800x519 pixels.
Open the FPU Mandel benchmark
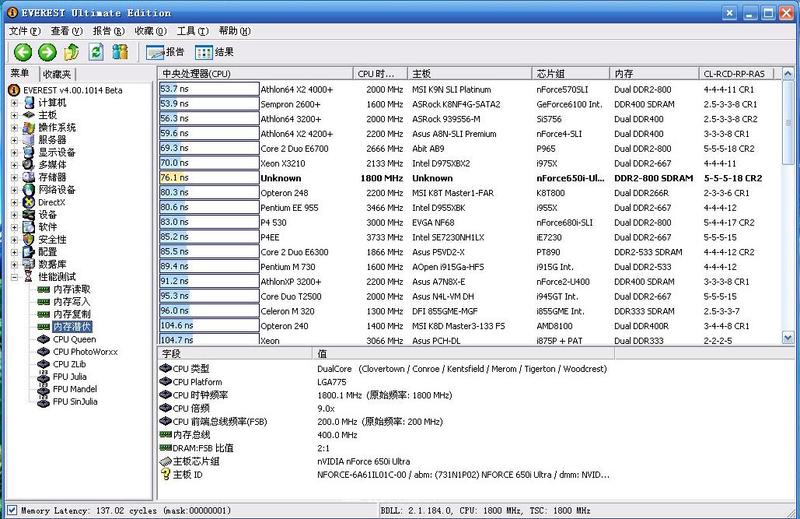(x=74, y=389)
